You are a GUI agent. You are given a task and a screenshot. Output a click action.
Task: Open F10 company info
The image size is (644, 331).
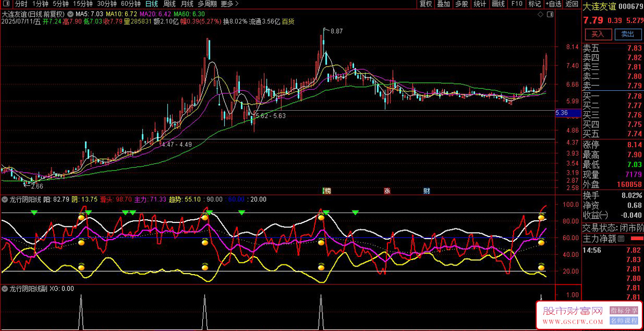pyautogui.click(x=516, y=4)
